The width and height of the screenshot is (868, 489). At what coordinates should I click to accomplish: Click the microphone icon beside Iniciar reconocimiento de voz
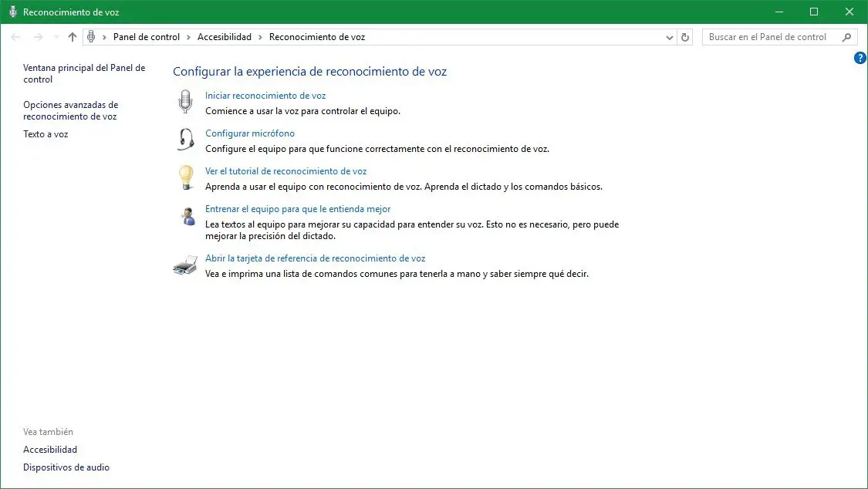(x=185, y=102)
